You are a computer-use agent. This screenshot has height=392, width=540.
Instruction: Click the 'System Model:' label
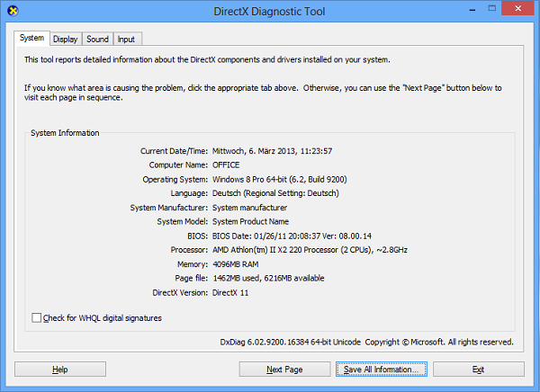[x=183, y=222]
